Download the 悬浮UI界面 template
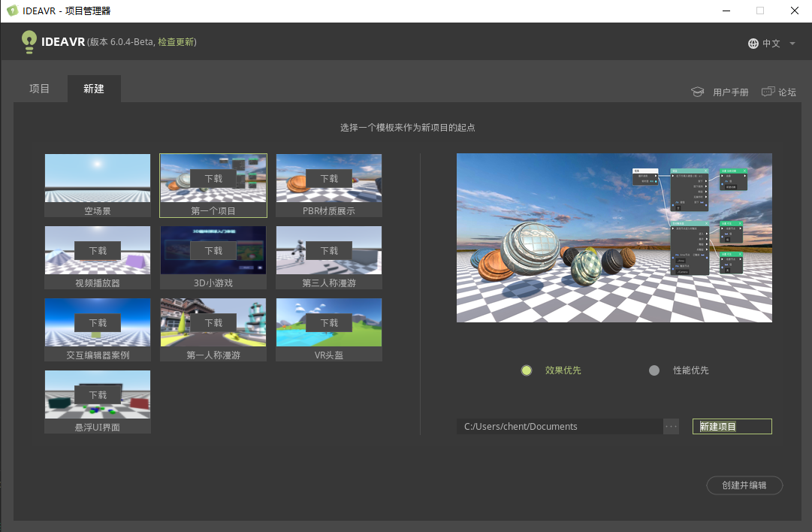Screen dimensions: 812x532 coord(98,394)
